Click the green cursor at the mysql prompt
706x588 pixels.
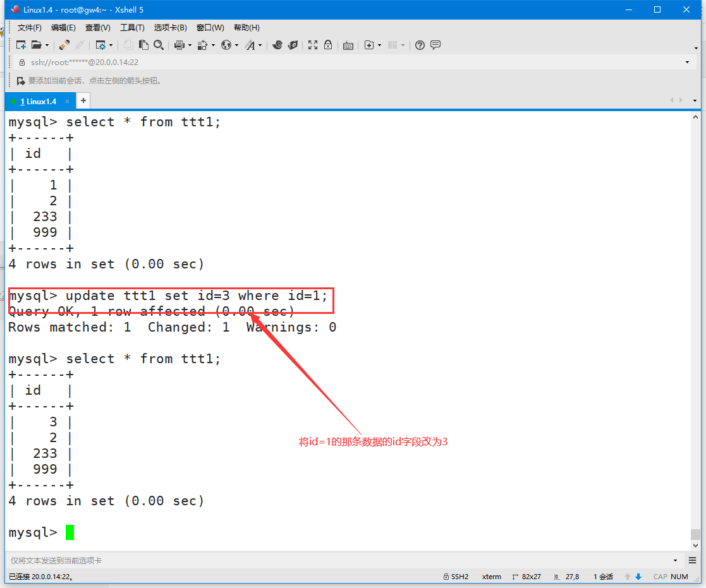[70, 532]
